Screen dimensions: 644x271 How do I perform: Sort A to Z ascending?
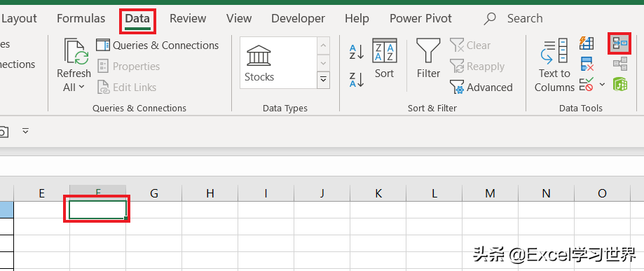pyautogui.click(x=357, y=52)
